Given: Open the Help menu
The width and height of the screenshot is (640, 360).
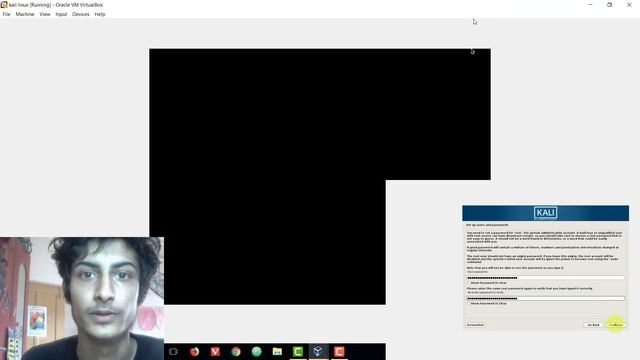Looking at the screenshot, I should [x=100, y=14].
